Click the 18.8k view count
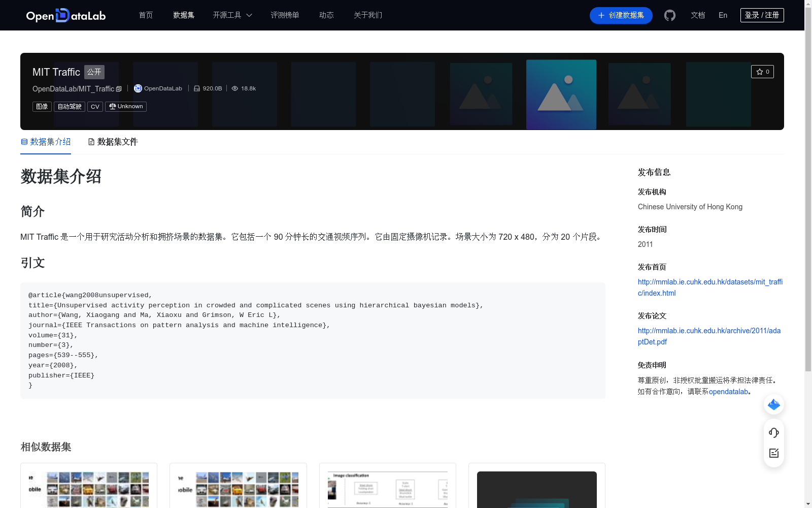This screenshot has height=508, width=812. click(248, 88)
